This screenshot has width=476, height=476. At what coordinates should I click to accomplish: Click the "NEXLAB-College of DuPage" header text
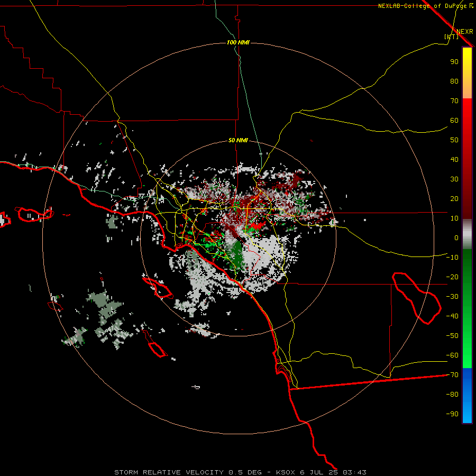pos(424,6)
